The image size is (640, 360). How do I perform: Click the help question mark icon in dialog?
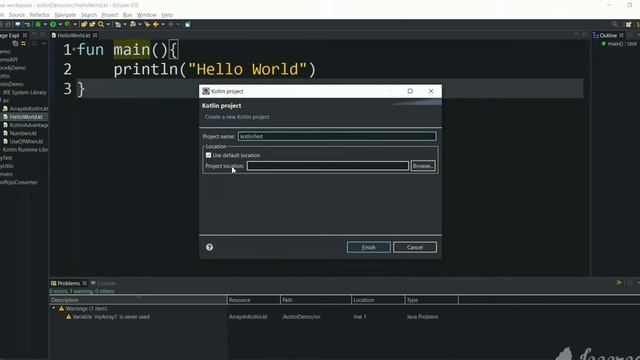click(x=209, y=247)
